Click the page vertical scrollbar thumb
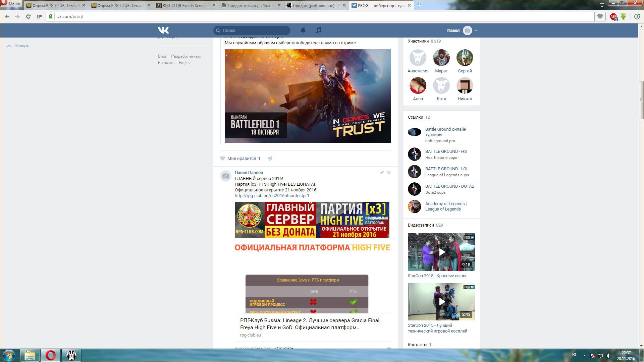The image size is (644, 362). point(641,100)
